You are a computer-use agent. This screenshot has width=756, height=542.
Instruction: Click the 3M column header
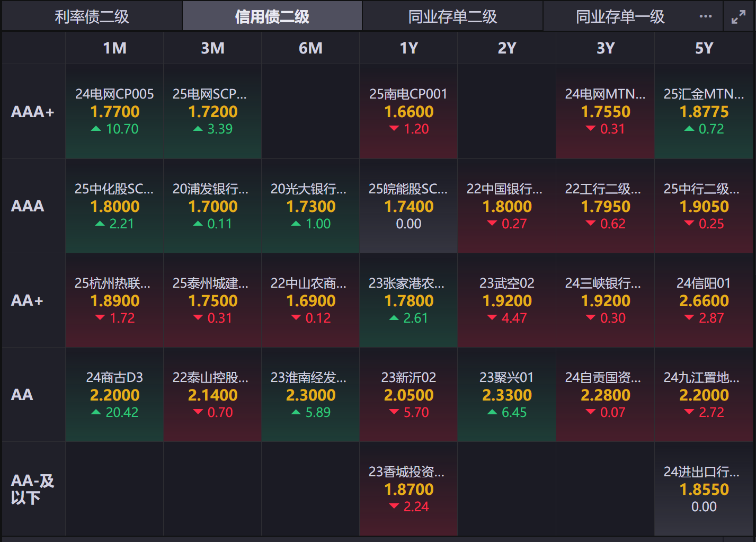click(x=212, y=48)
